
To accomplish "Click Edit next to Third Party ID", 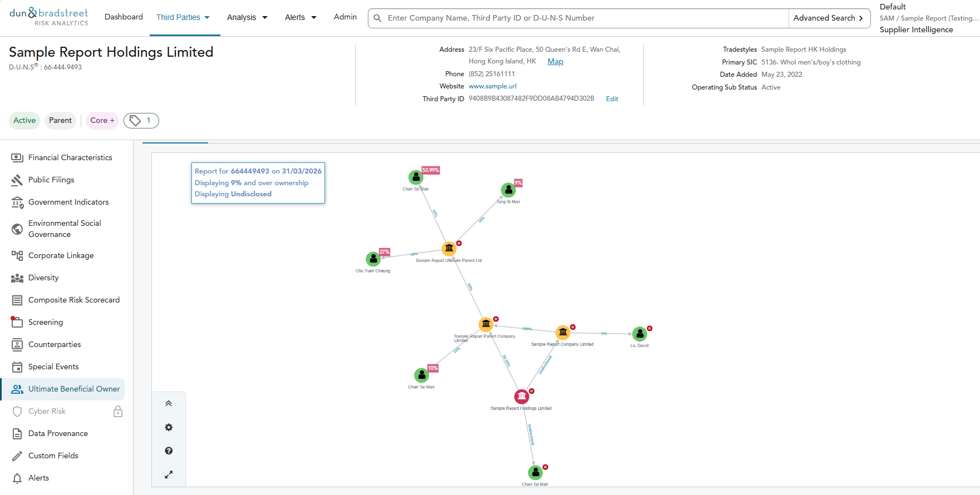I will (x=612, y=99).
